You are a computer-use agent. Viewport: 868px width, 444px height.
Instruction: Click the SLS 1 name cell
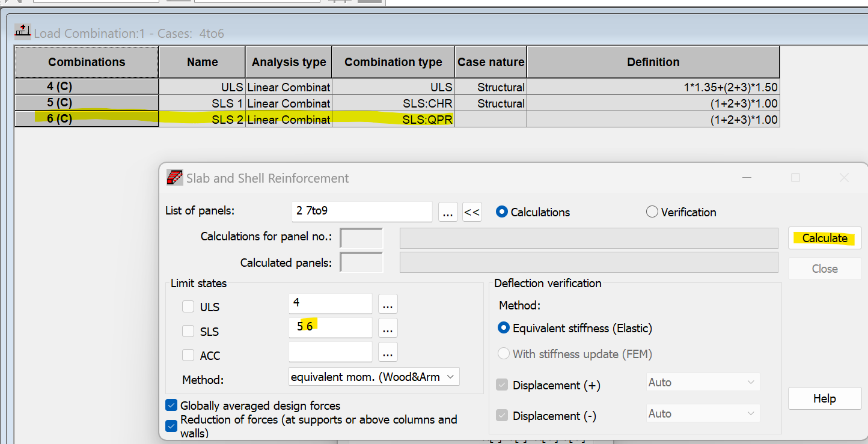(x=202, y=103)
